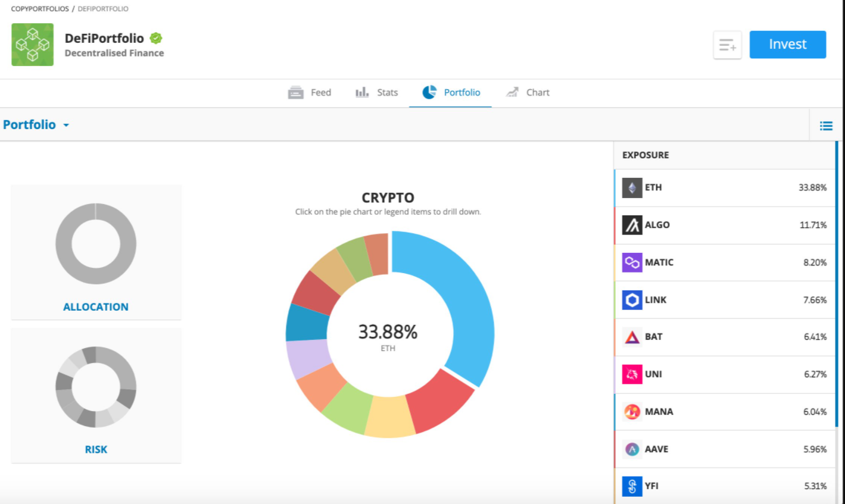
Task: Click the ALGO Algorand icon
Action: coord(632,225)
